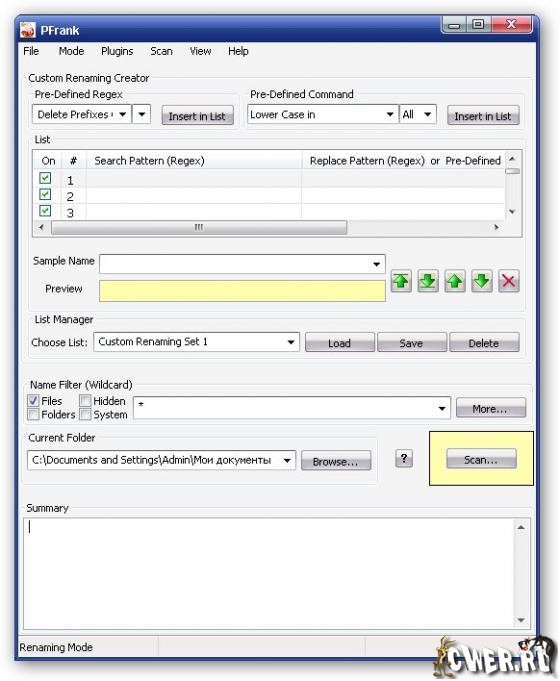Screen dimensions: 560x681
Task: Uncheck the On checkbox for row 1
Action: [45, 178]
